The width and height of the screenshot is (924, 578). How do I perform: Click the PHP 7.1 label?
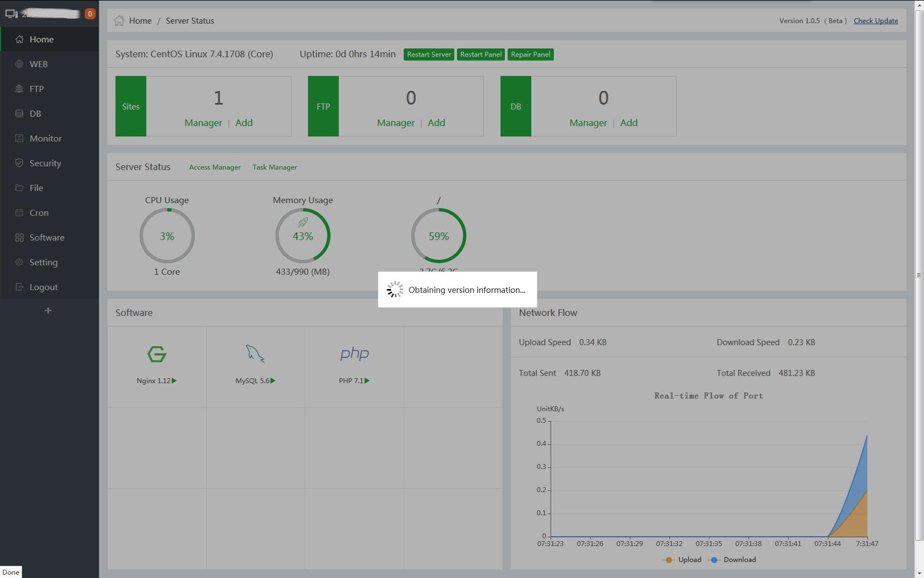(x=351, y=381)
